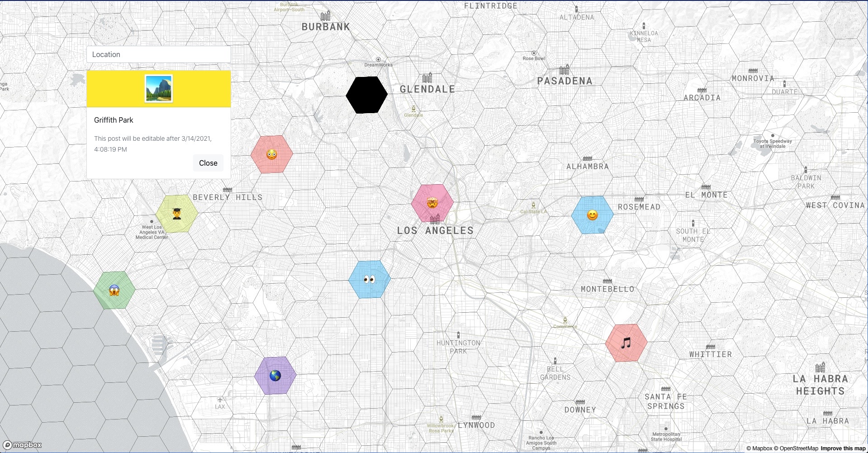Click the Cal State LA marker
This screenshot has width=868, height=453.
533,205
